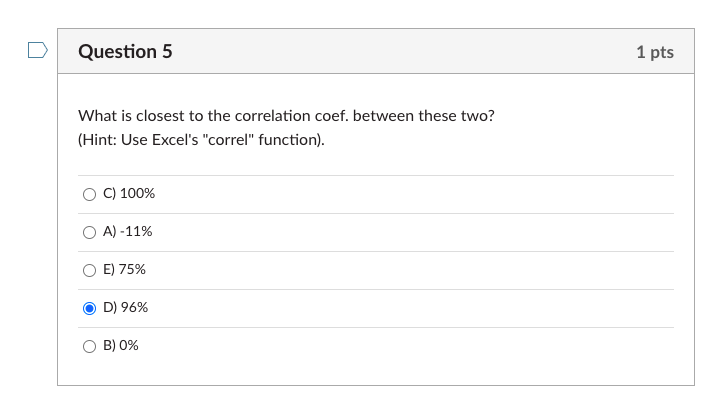Click the "1 pts" points label
721x411 pixels.
coord(654,52)
